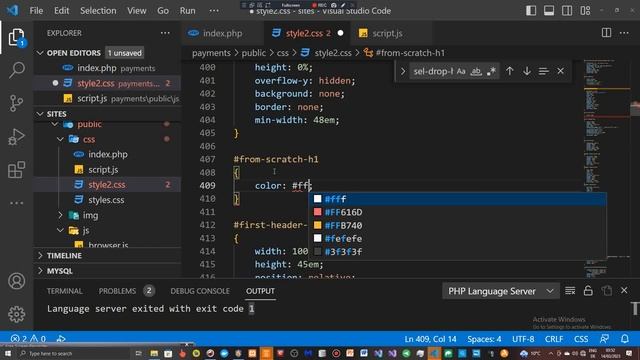Screen dimensions: 640x360
Task: Open the Run menu
Action: pos(187,11)
